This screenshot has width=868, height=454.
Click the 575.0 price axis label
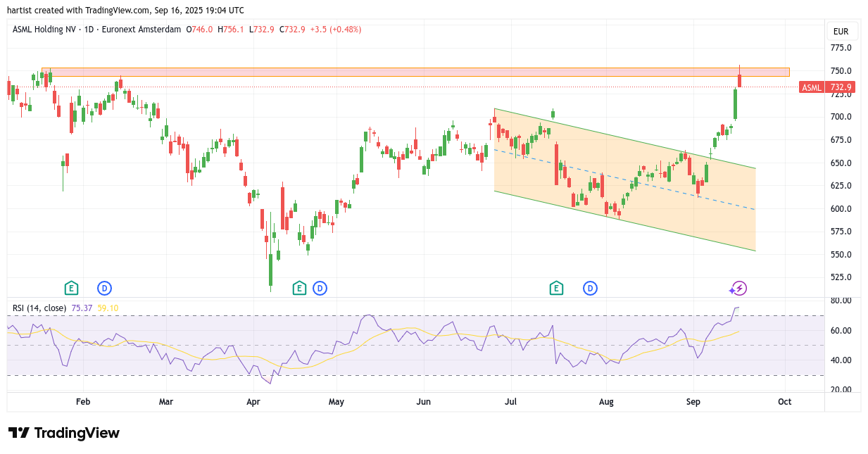tap(841, 232)
